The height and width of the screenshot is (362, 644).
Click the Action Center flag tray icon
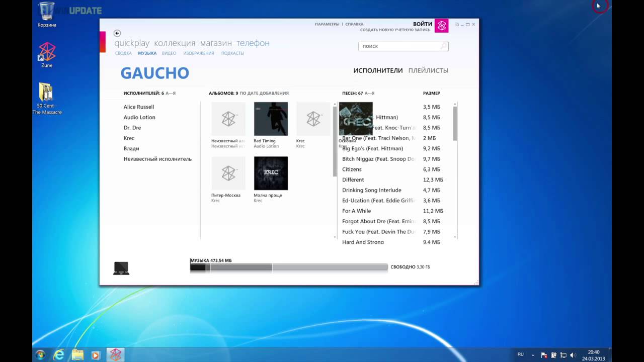pos(544,355)
